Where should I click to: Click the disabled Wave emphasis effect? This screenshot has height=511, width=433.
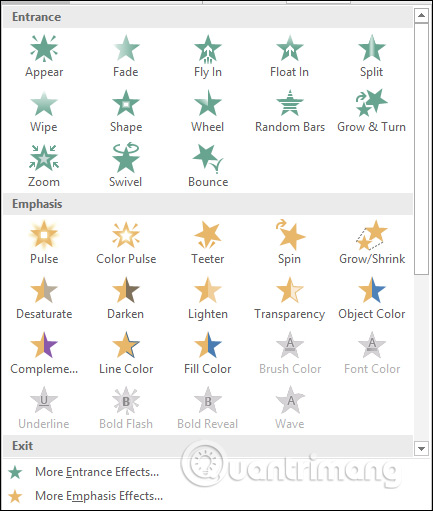click(x=289, y=408)
